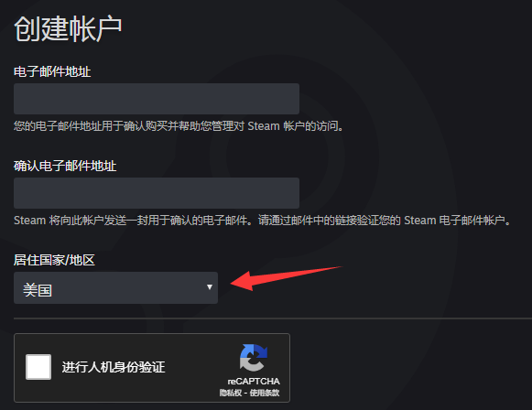Click the selected value 美国
Image resolution: width=532 pixels, height=410 pixels.
[38, 290]
